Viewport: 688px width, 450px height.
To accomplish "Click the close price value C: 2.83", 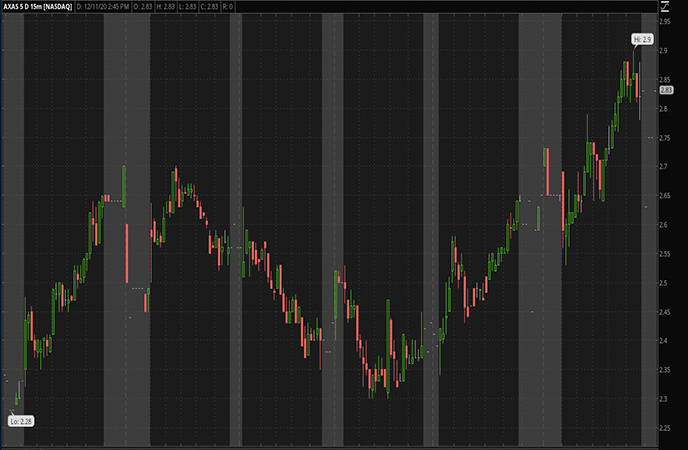I will (x=209, y=7).
